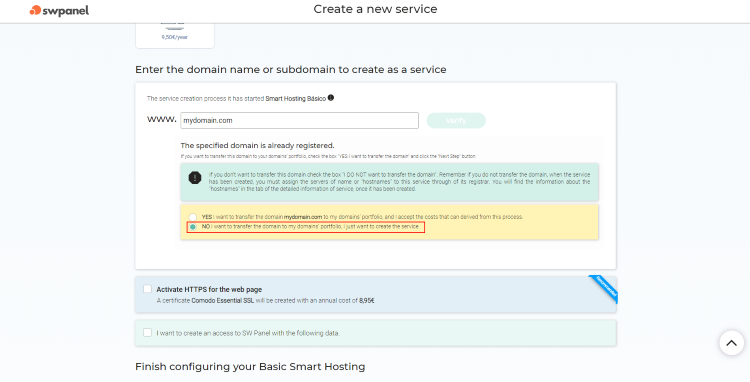
Task: Click the scroll-to-top arrow button
Action: 731,343
